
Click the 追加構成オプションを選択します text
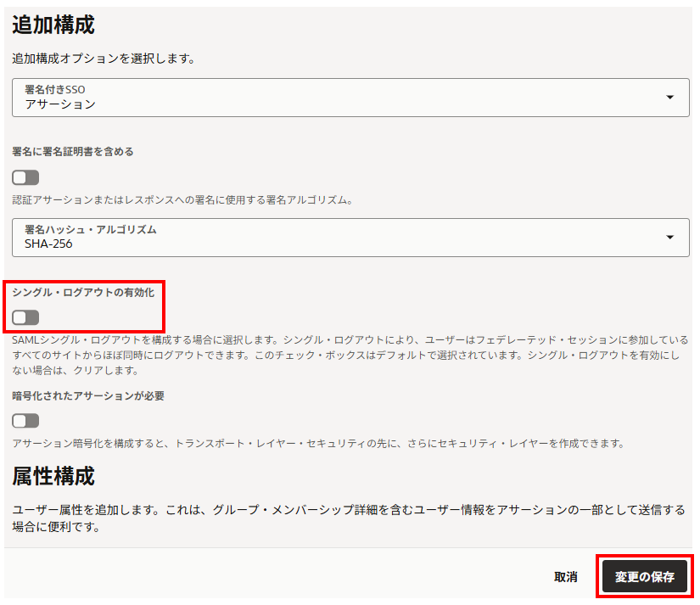(104, 59)
